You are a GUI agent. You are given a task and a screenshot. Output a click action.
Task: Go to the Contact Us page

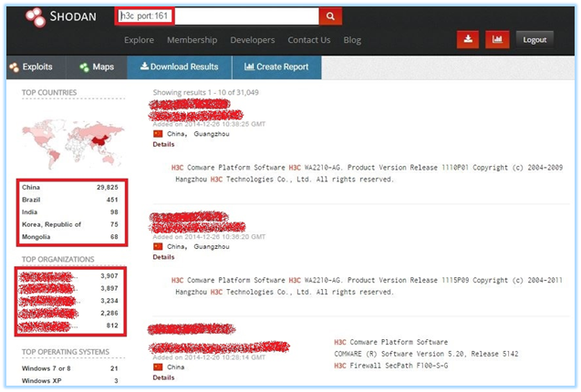pos(309,40)
